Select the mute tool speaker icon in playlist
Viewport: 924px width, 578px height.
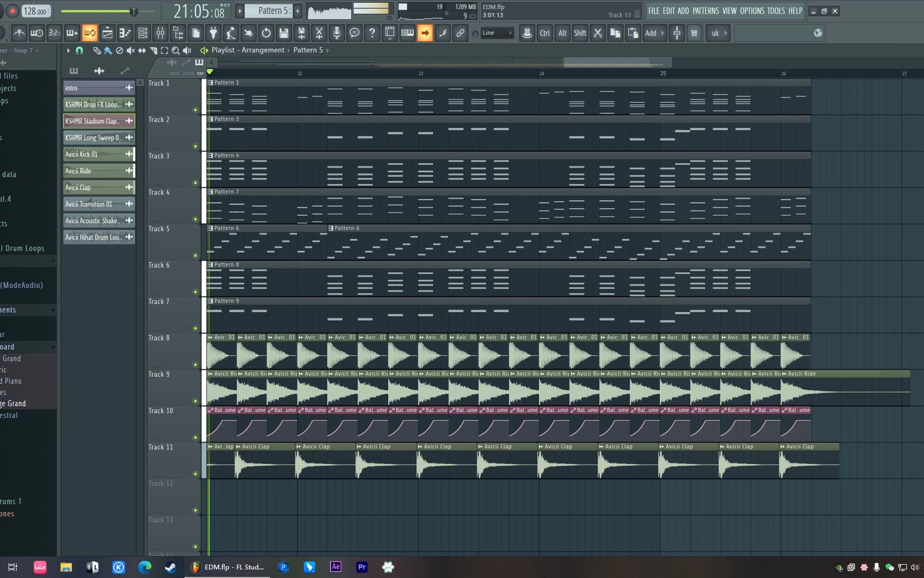coord(130,50)
